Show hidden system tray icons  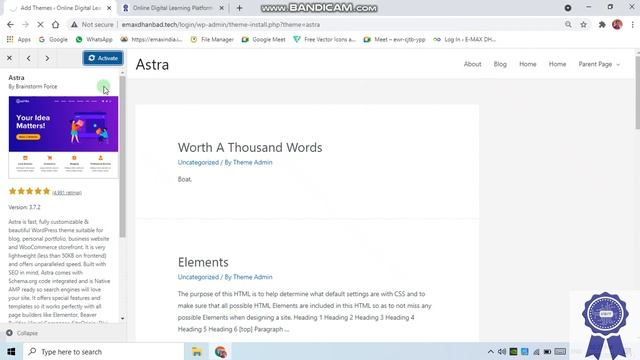click(x=491, y=351)
